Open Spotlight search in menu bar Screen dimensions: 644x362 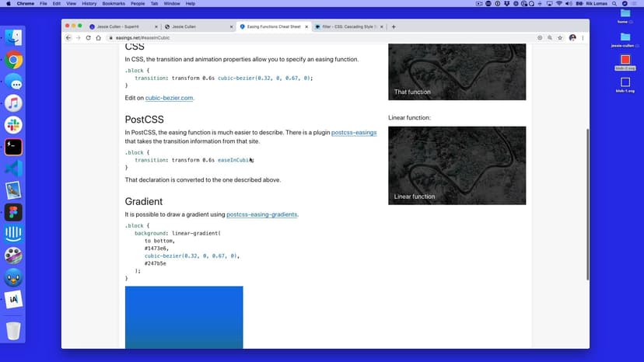click(614, 4)
